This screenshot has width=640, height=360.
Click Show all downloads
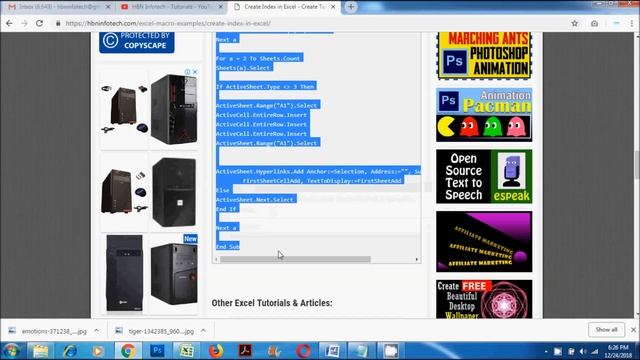(606, 329)
